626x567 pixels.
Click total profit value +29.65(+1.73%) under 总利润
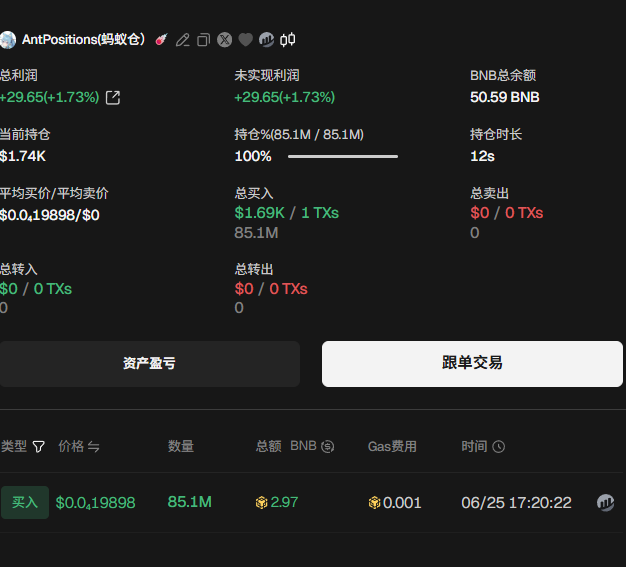pyautogui.click(x=50, y=97)
